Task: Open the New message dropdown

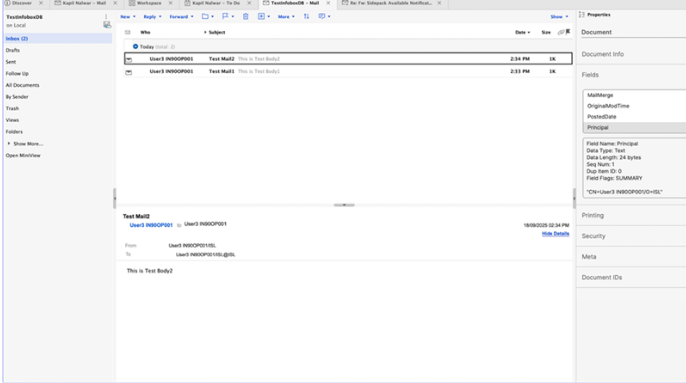Action: (128, 17)
